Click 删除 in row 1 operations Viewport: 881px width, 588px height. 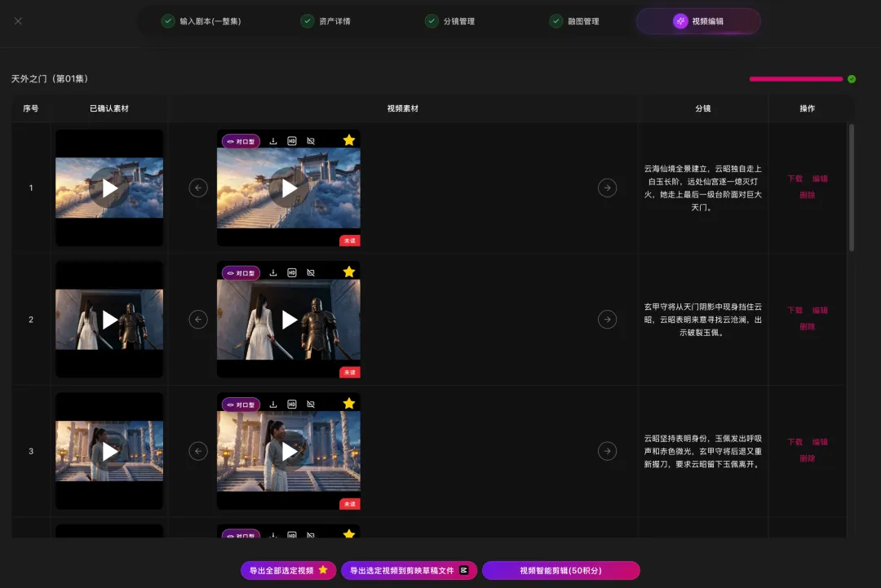pos(808,195)
